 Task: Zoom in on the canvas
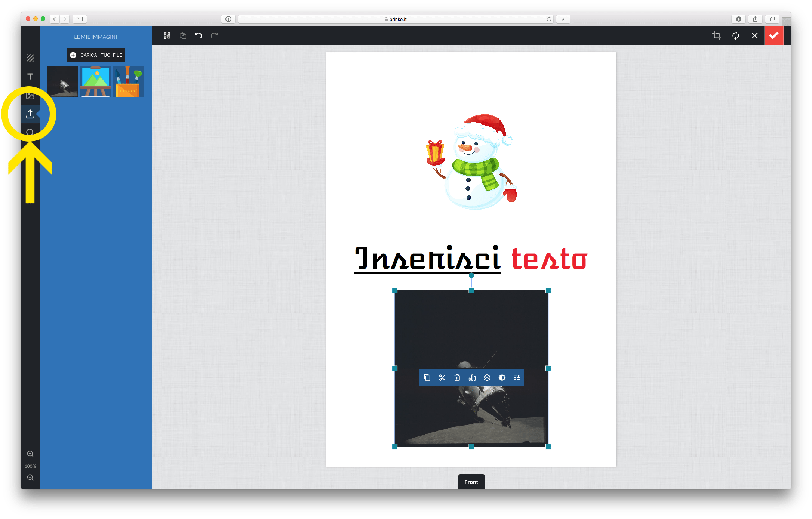click(x=30, y=454)
